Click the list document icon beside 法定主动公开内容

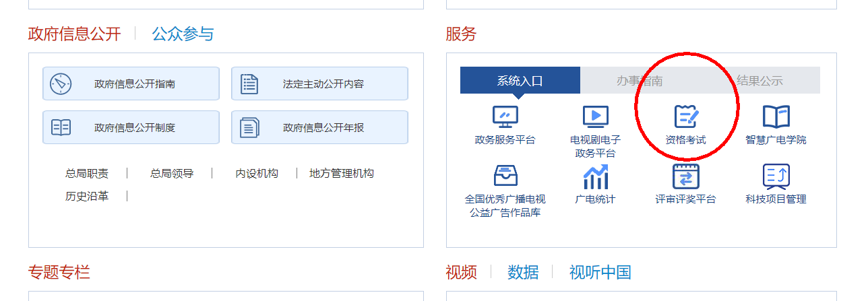point(249,83)
